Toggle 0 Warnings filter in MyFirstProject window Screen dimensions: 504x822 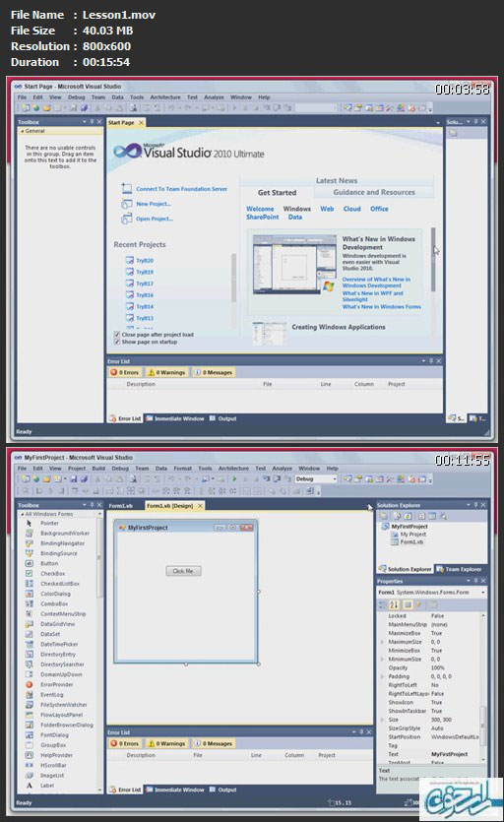point(166,743)
